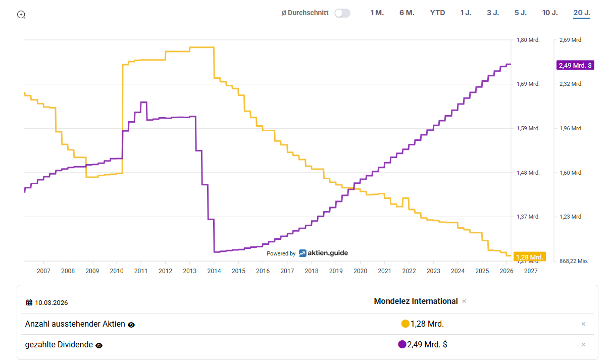Remove the Anzahl ausstehender Aktien row
This screenshot has height=364, width=609.
tap(583, 324)
